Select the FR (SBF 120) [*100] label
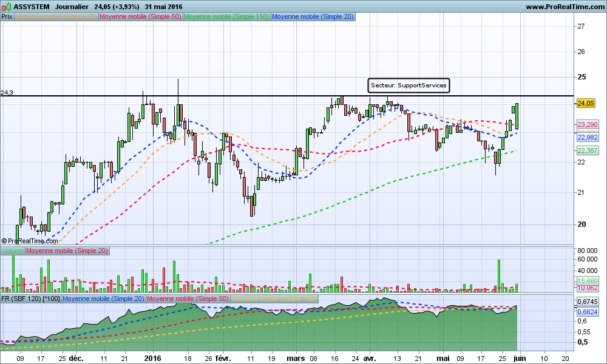This screenshot has width=607, height=364. tap(30, 298)
